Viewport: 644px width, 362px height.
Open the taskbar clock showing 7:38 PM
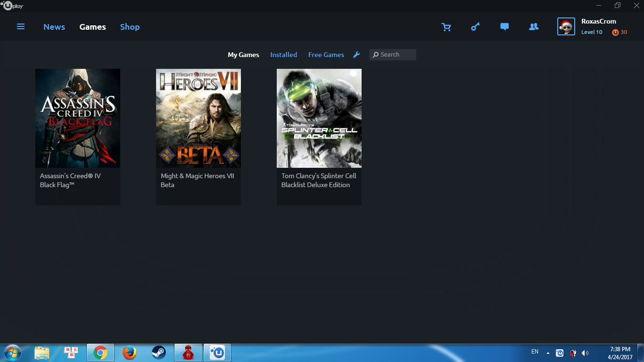tap(620, 353)
